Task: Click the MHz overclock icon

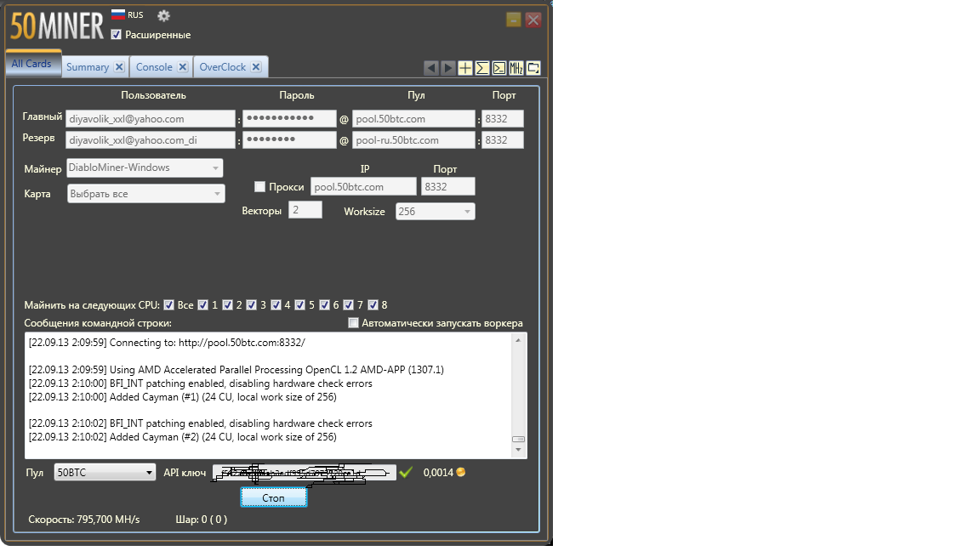Action: point(516,68)
